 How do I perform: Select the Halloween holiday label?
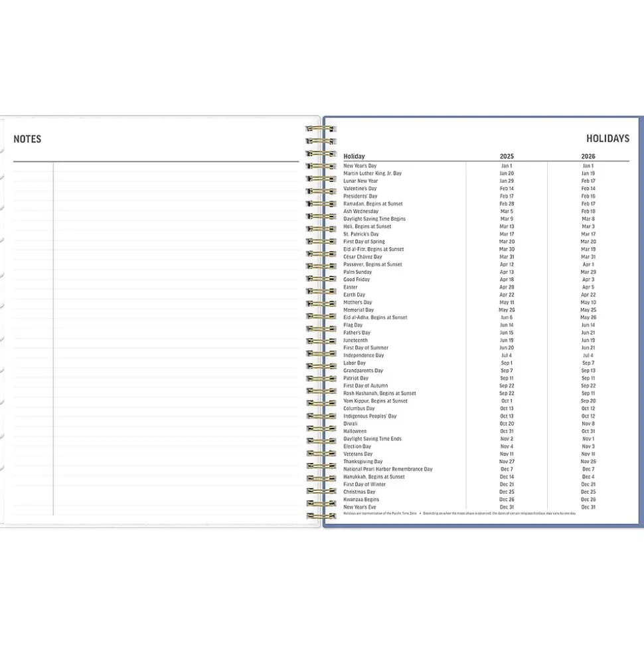355,431
